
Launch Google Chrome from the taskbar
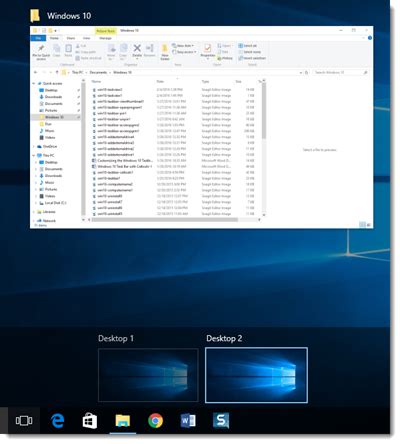pos(155,421)
